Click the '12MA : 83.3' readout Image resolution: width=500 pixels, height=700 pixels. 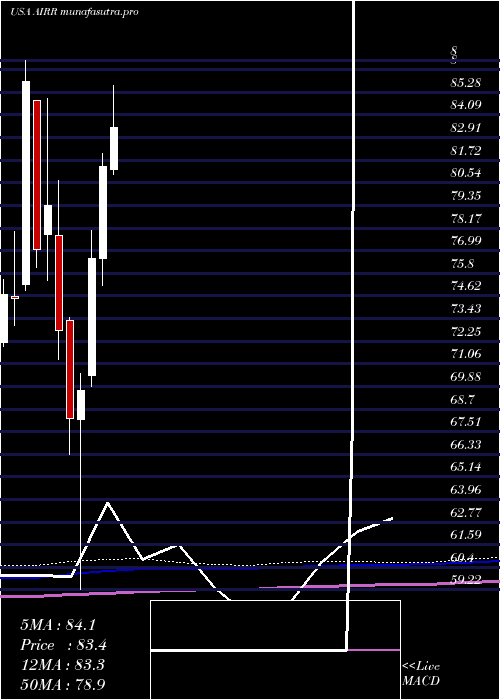coord(62,664)
